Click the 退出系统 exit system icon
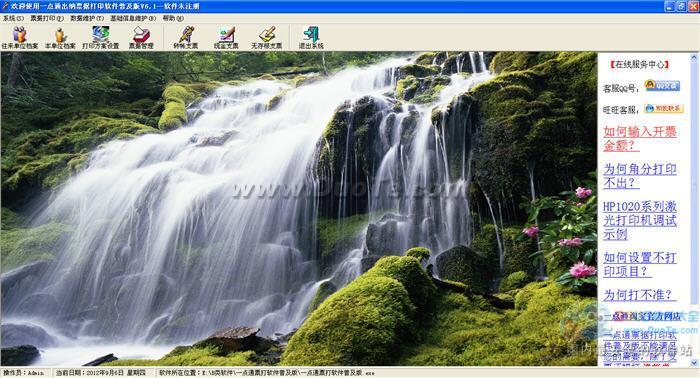Viewport: 700px width, 378px height. pyautogui.click(x=311, y=37)
